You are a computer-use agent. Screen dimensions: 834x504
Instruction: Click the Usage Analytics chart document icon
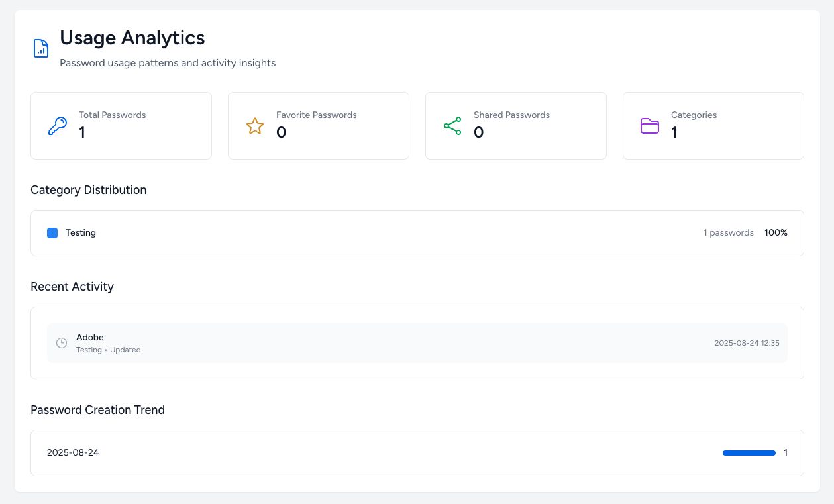coord(41,48)
